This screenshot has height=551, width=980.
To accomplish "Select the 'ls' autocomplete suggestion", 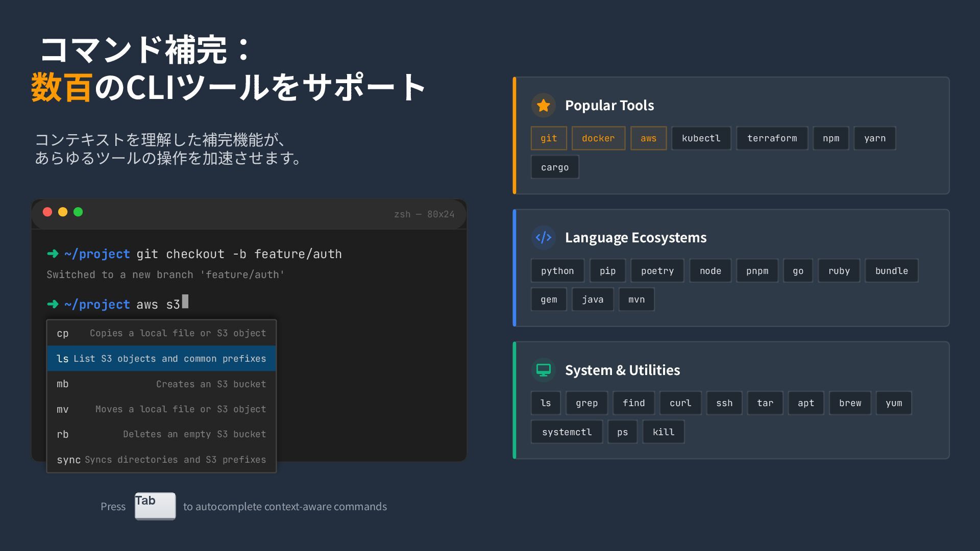I will click(161, 359).
